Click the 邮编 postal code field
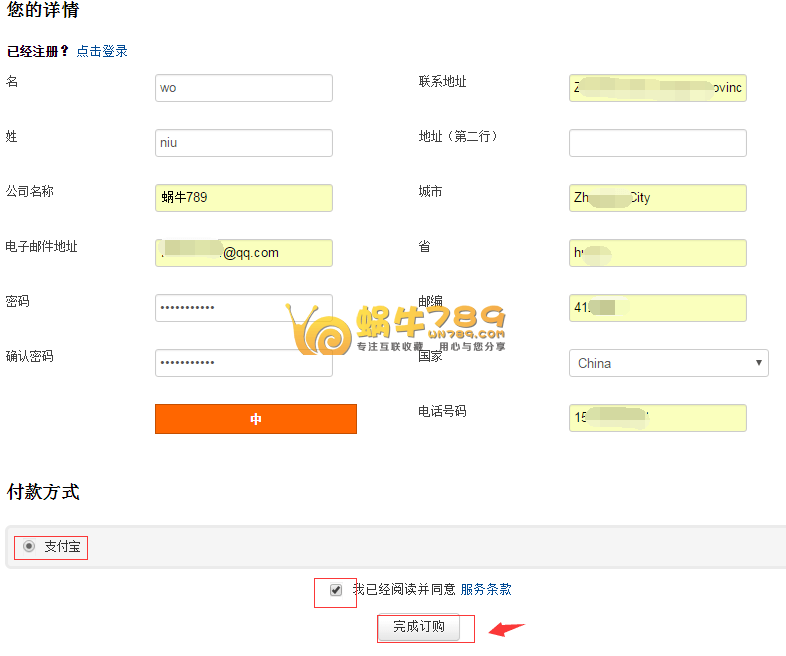786x656 pixels. point(657,308)
